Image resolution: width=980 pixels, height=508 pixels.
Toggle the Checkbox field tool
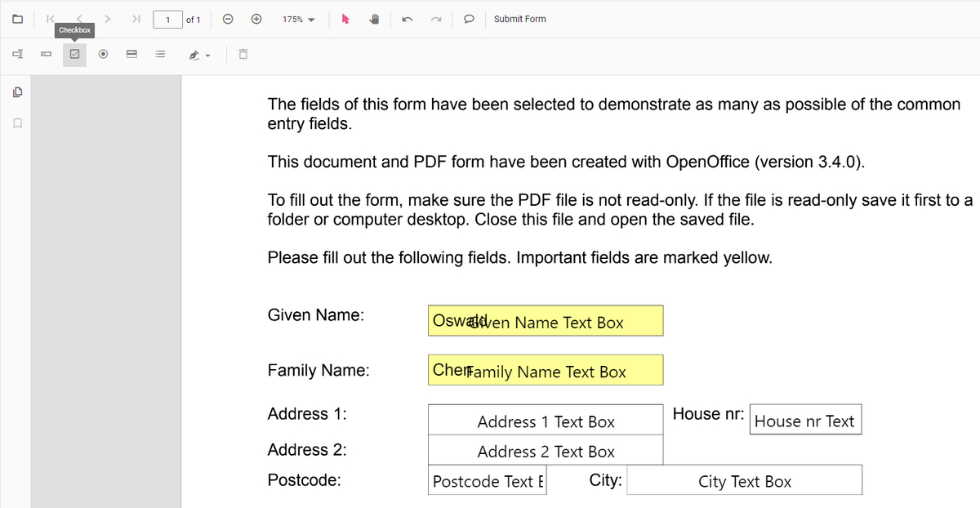click(73, 54)
